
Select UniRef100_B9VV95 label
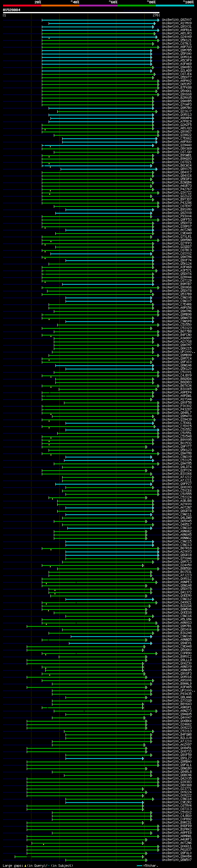click(x=177, y=440)
